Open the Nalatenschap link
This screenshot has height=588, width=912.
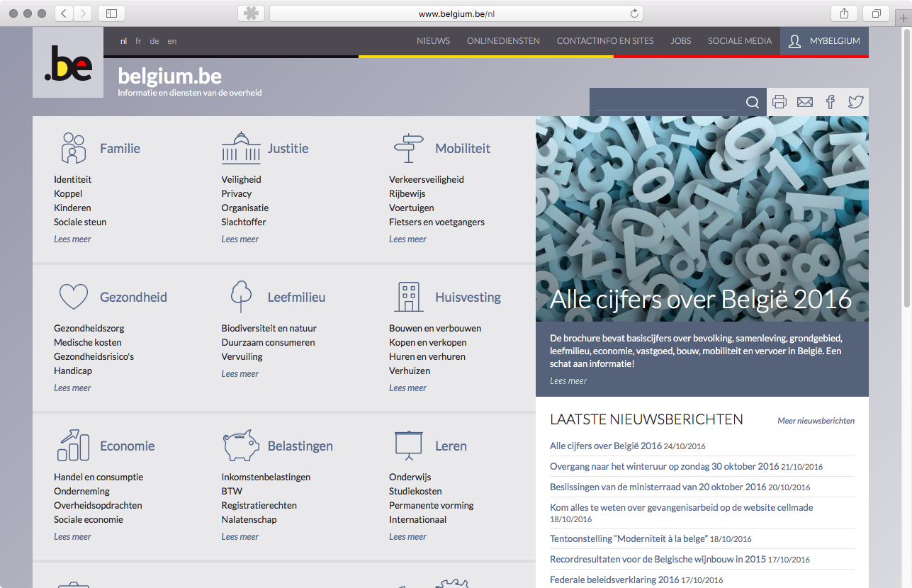point(249,520)
